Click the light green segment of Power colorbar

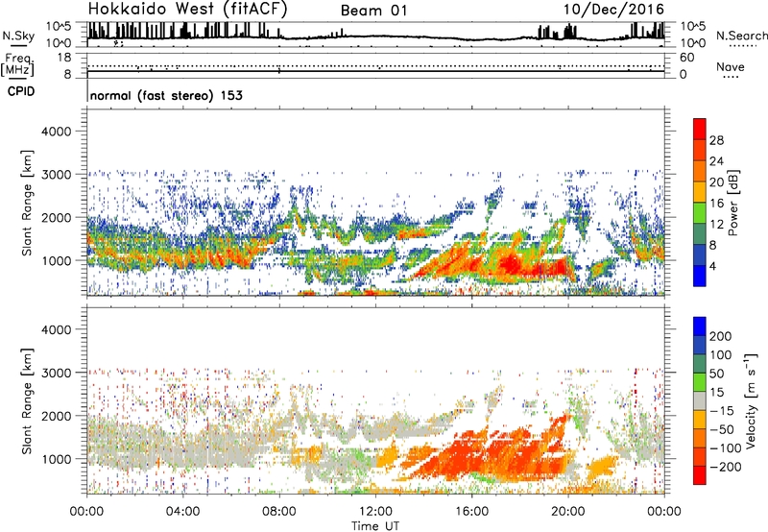(700, 212)
